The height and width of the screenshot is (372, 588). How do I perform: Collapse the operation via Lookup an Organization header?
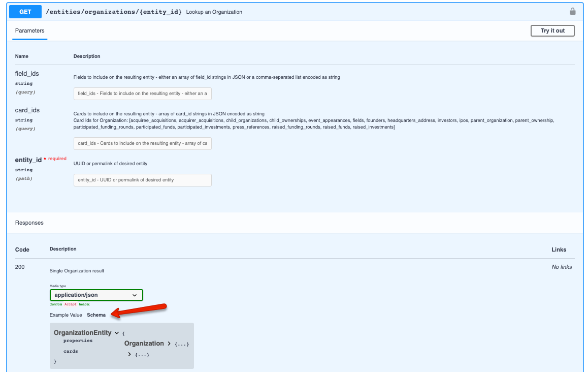(x=214, y=11)
